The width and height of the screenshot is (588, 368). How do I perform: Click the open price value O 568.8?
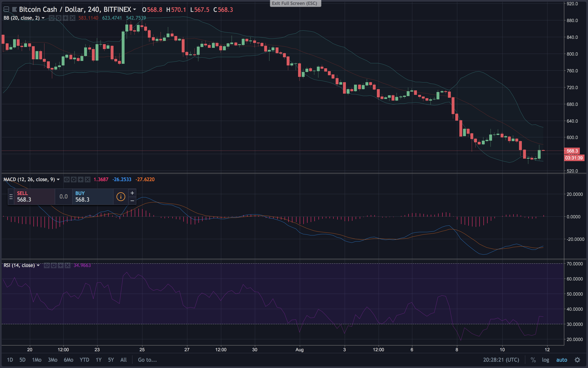pos(152,10)
